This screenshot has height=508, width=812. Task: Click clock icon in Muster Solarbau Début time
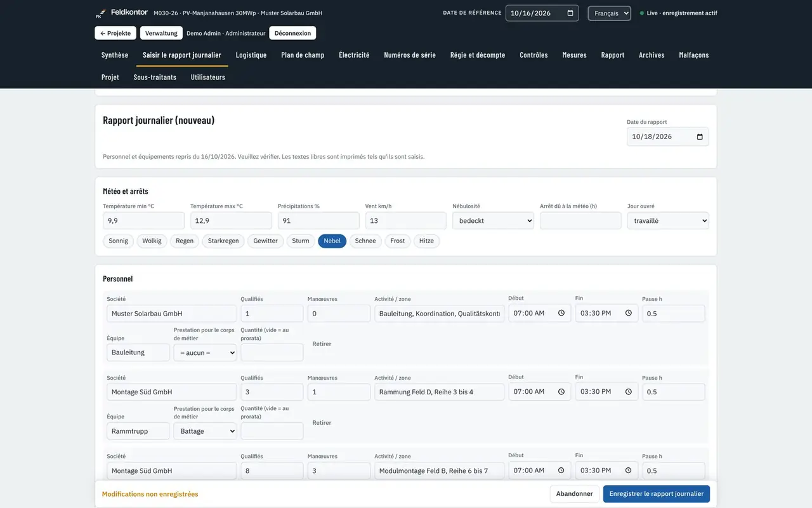click(x=561, y=313)
